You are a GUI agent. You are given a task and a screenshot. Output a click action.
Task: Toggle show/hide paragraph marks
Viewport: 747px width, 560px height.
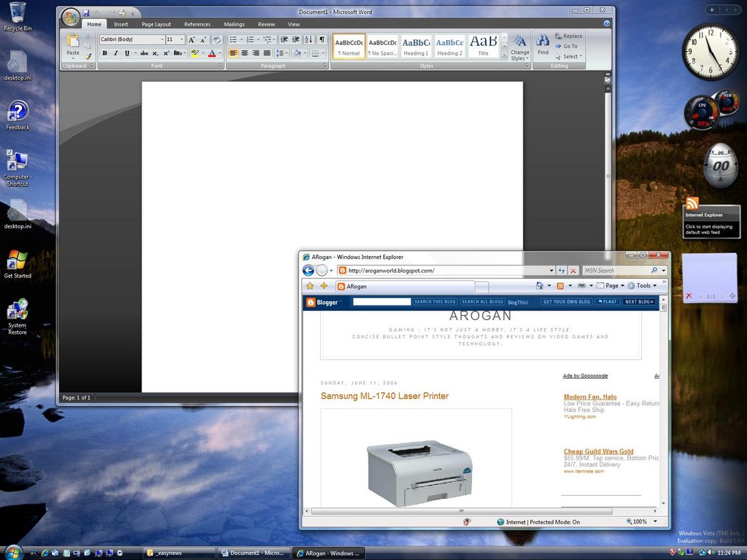pyautogui.click(x=322, y=39)
